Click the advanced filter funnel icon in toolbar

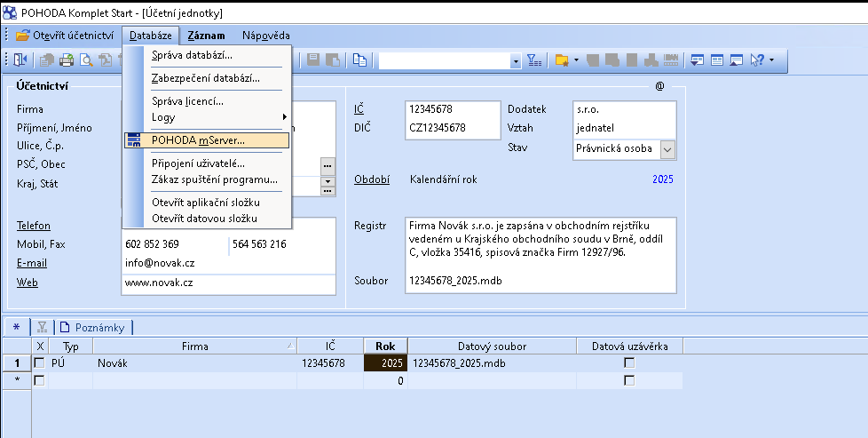pyautogui.click(x=534, y=60)
